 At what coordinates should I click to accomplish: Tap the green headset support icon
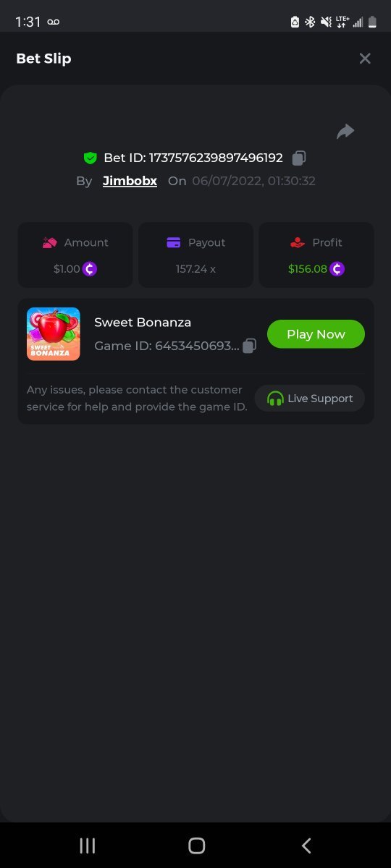pos(275,399)
